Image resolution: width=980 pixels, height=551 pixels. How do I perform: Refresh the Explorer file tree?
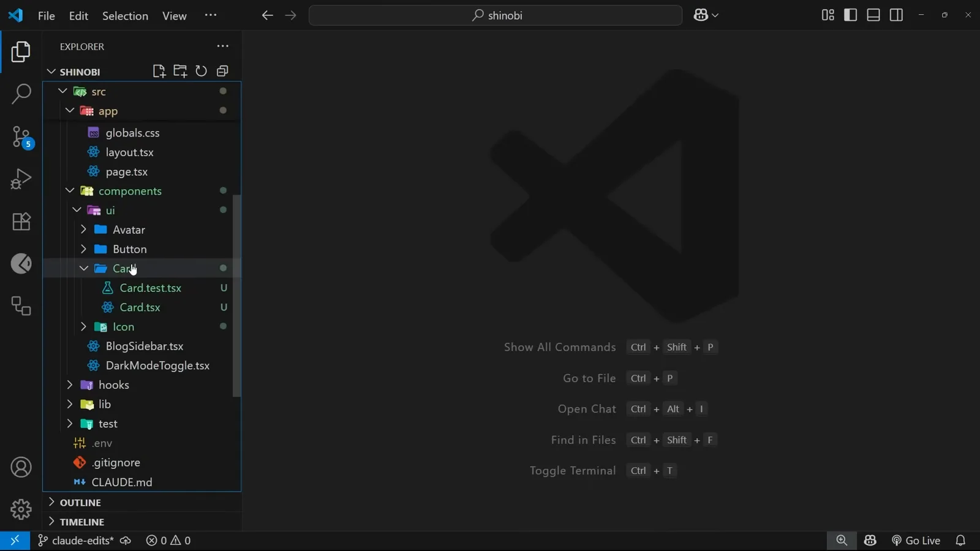click(201, 71)
